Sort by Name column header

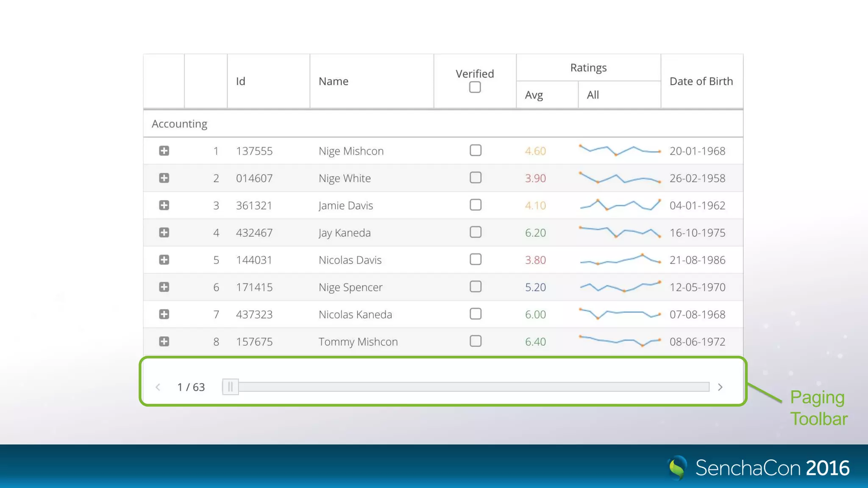334,81
